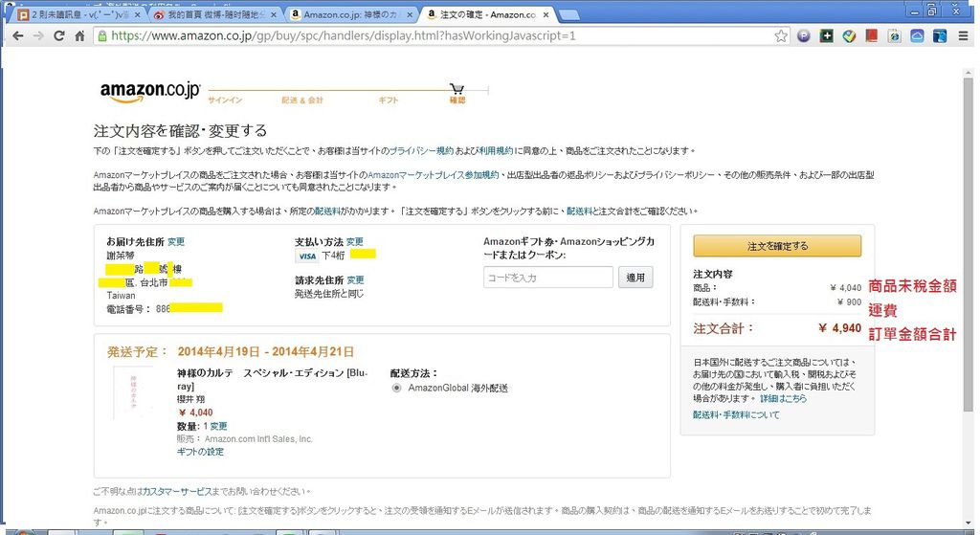Click the amazon.co.jp logo

(x=150, y=91)
